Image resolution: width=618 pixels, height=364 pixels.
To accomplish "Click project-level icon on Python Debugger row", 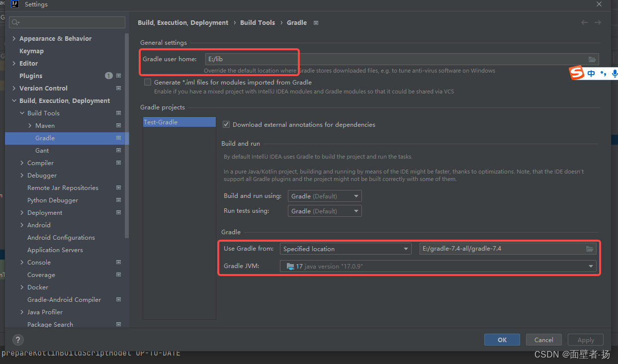I will click(118, 200).
